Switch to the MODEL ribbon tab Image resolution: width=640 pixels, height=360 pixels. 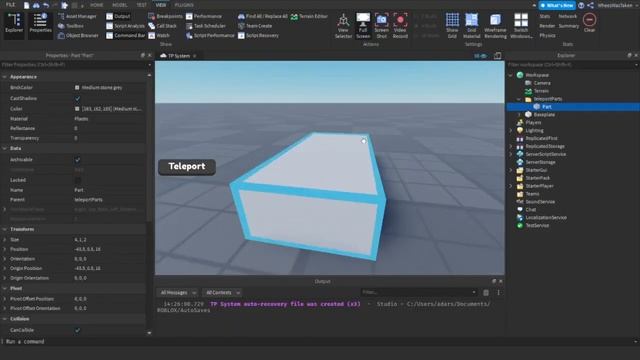click(120, 5)
